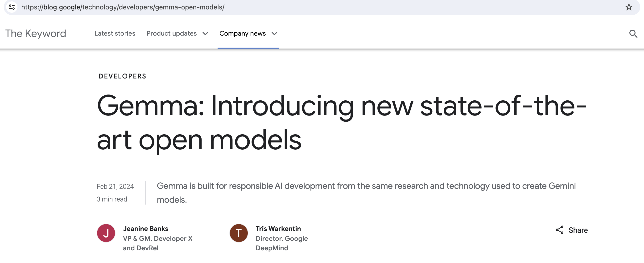Click the 3 min read text

(112, 199)
